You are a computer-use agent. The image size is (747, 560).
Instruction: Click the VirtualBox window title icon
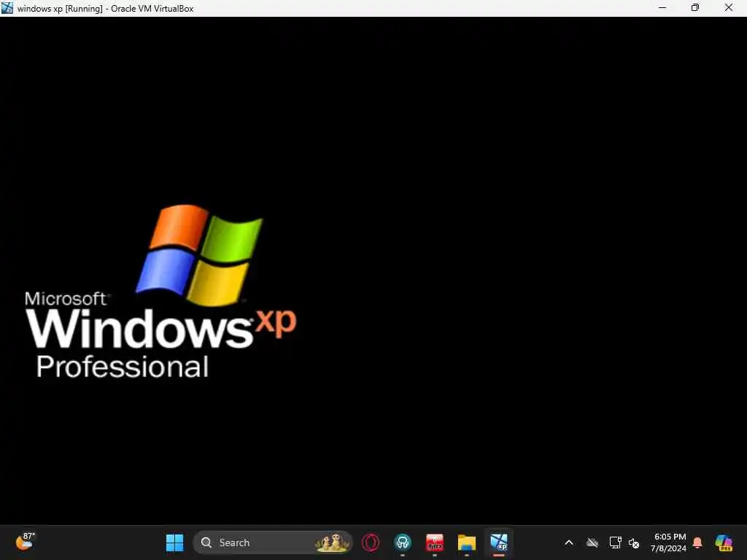(7, 7)
